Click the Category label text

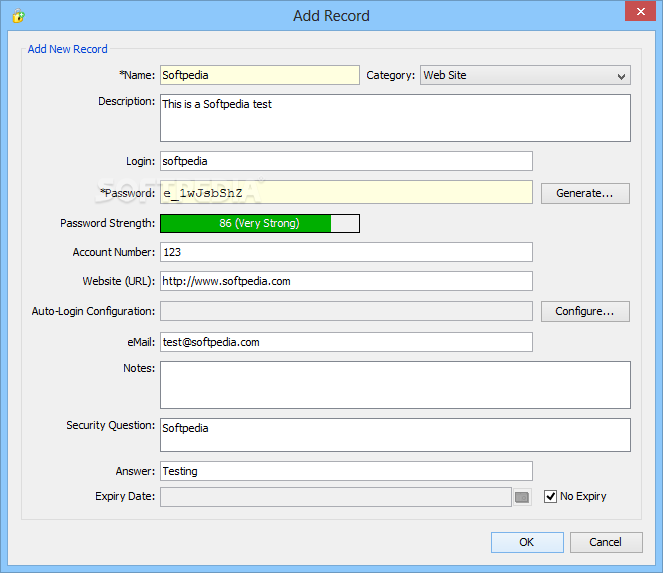tap(391, 75)
